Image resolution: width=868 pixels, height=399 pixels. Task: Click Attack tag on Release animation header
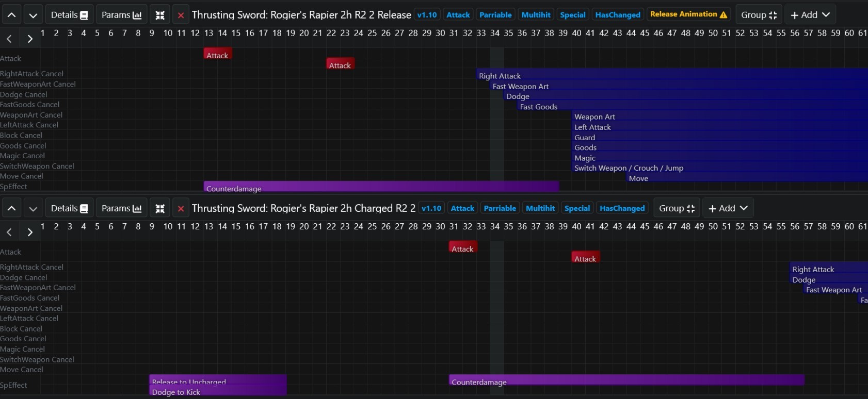pos(458,15)
